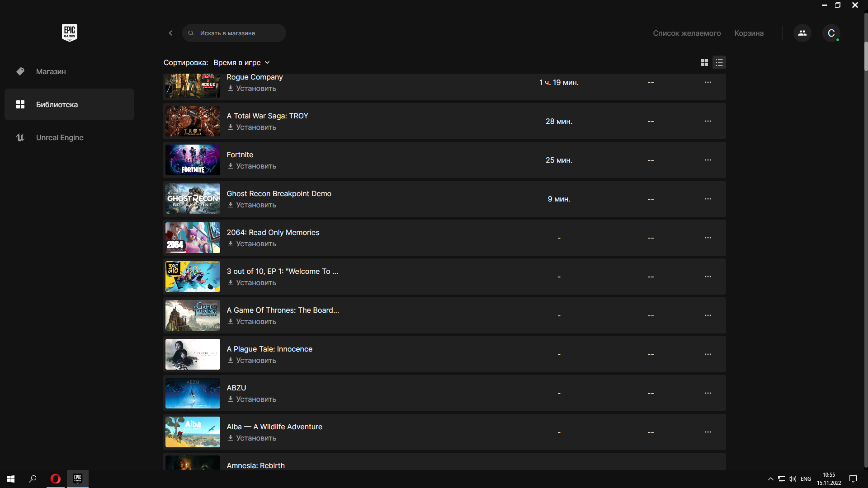Click the 3 out of 10 thumbnail
Image resolution: width=868 pixels, height=488 pixels.
pyautogui.click(x=193, y=277)
